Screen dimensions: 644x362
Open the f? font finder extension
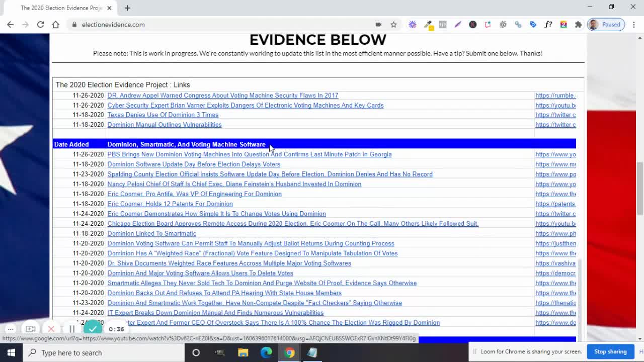[548, 24]
